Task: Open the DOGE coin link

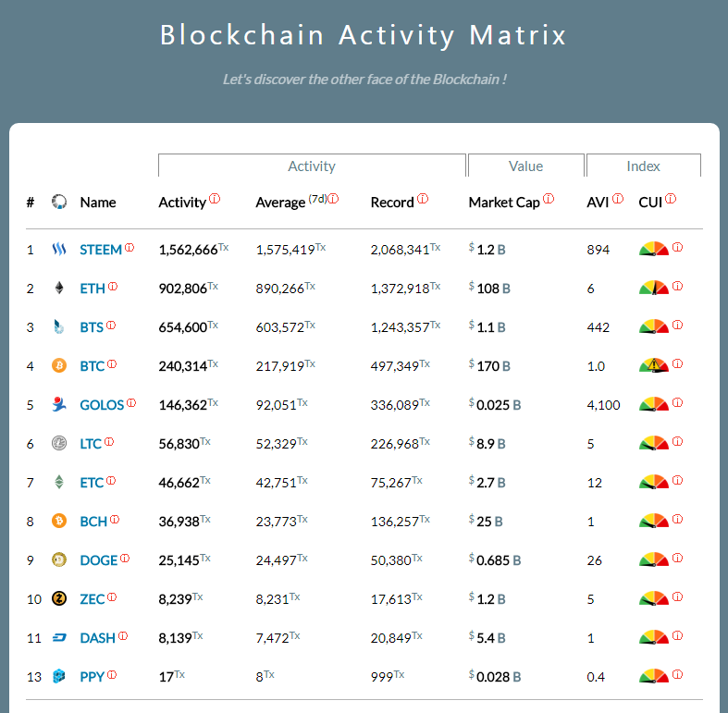Action: coord(98,560)
